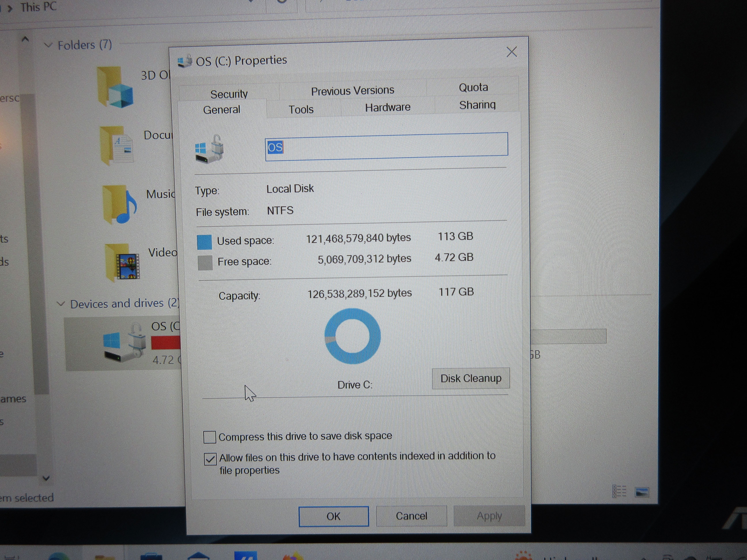Click the drive lock icon in Properties

tap(210, 149)
